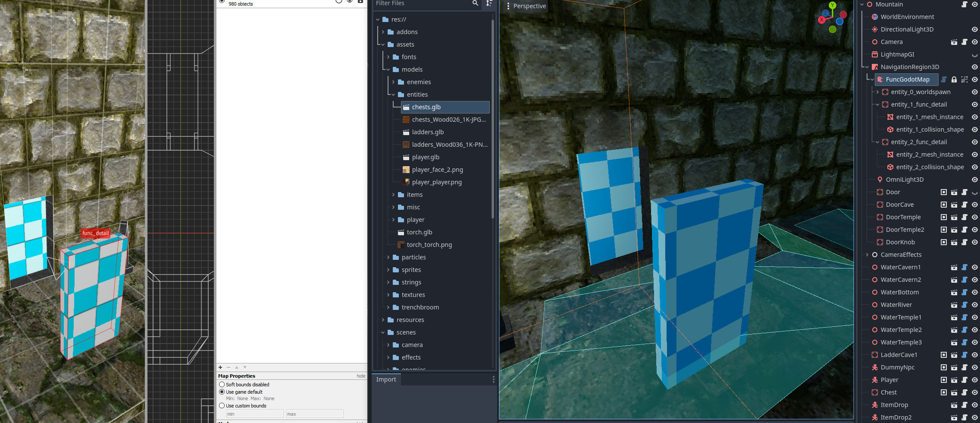
Task: Expand the addons folder
Action: [383, 32]
